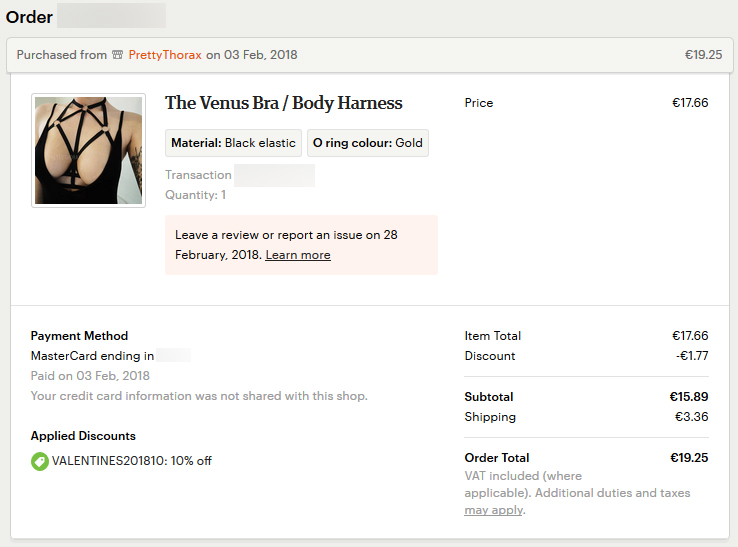Select the O ring colour: Gold tag
738x547 pixels.
(x=368, y=143)
